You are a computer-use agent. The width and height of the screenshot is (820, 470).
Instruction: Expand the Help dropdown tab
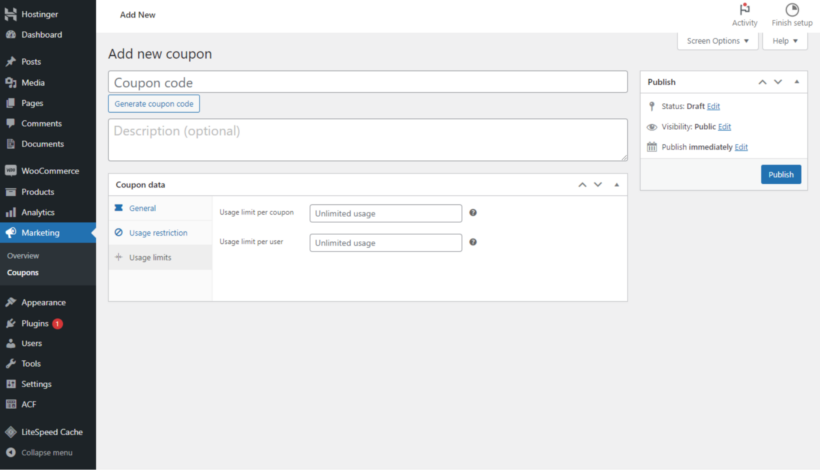tap(784, 41)
